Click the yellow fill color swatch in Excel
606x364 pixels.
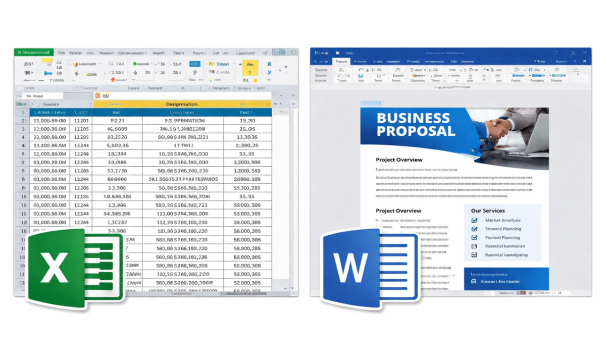47,61
